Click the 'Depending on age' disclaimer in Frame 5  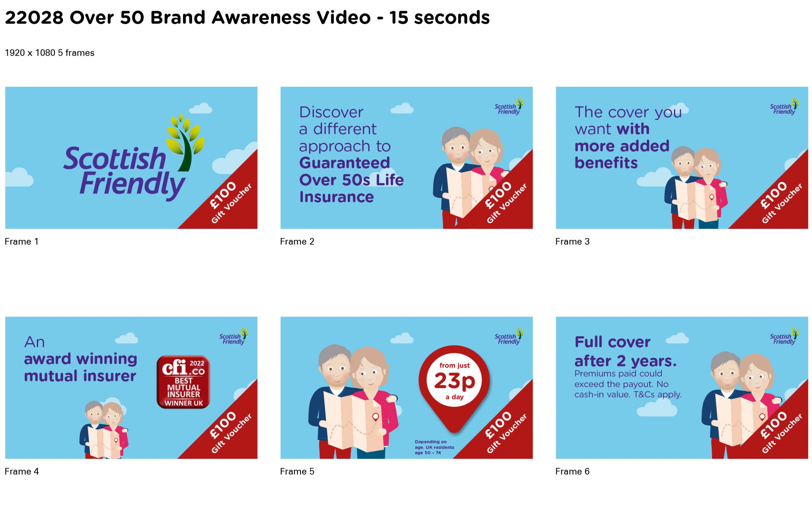tap(435, 447)
